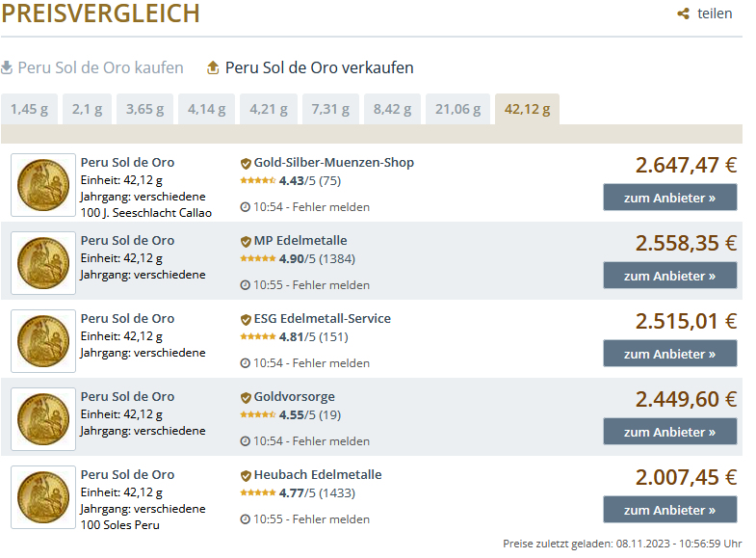Image resolution: width=756 pixels, height=558 pixels.
Task: Click the share icon next to teilen
Action: tap(684, 13)
